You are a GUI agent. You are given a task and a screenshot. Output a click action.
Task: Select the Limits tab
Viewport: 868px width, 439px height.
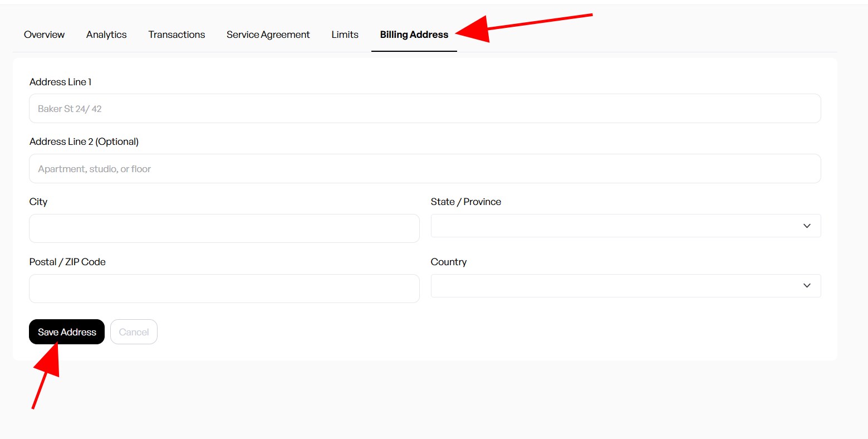click(x=345, y=35)
